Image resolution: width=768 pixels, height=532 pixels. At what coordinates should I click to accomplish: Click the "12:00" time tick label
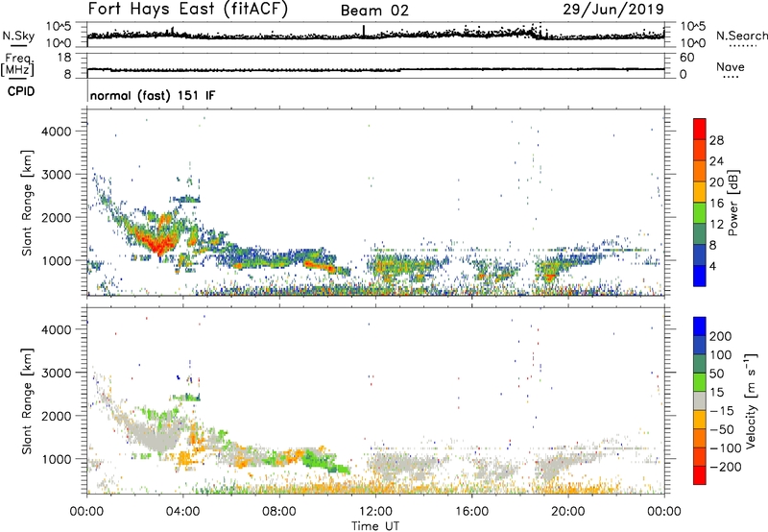coord(375,512)
